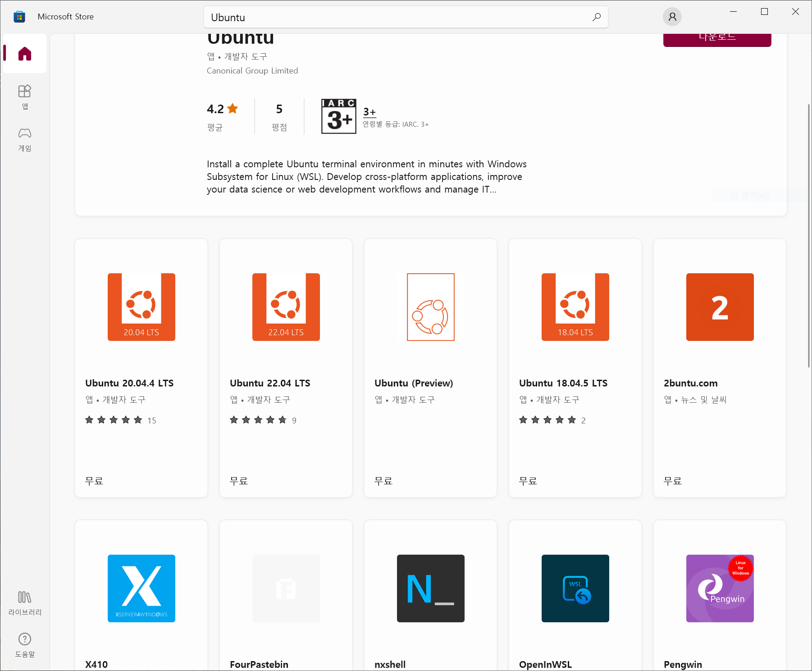812x671 pixels.
Task: Open Ubuntu 22.04 LTS app icon
Action: tap(286, 307)
